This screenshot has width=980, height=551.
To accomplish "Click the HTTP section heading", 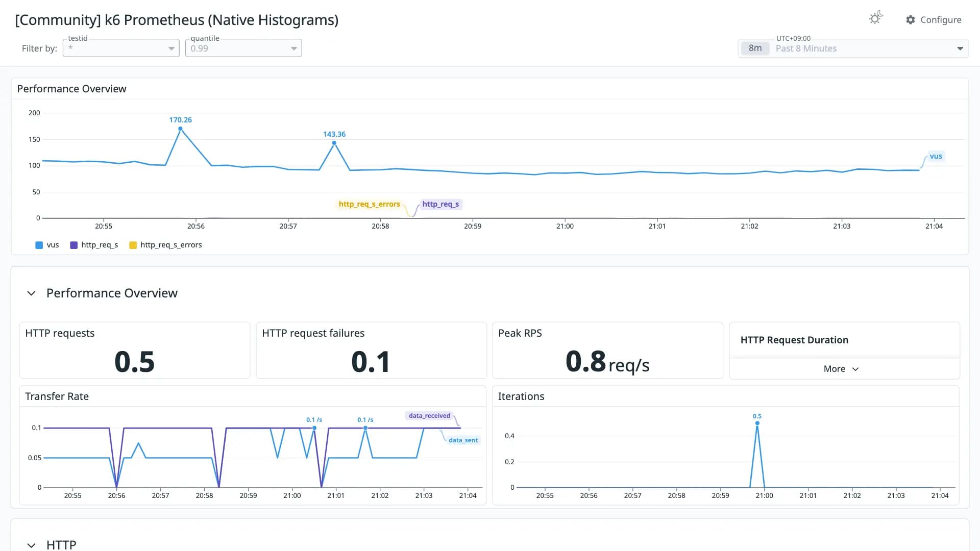I will [x=61, y=545].
